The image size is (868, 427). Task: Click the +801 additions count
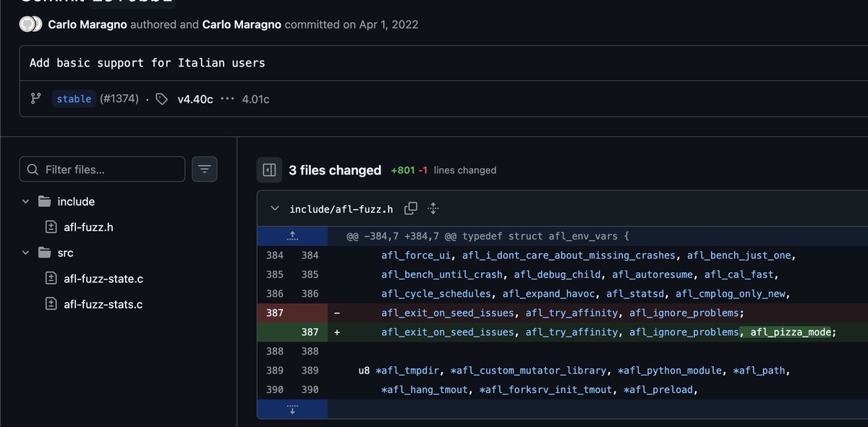point(402,170)
